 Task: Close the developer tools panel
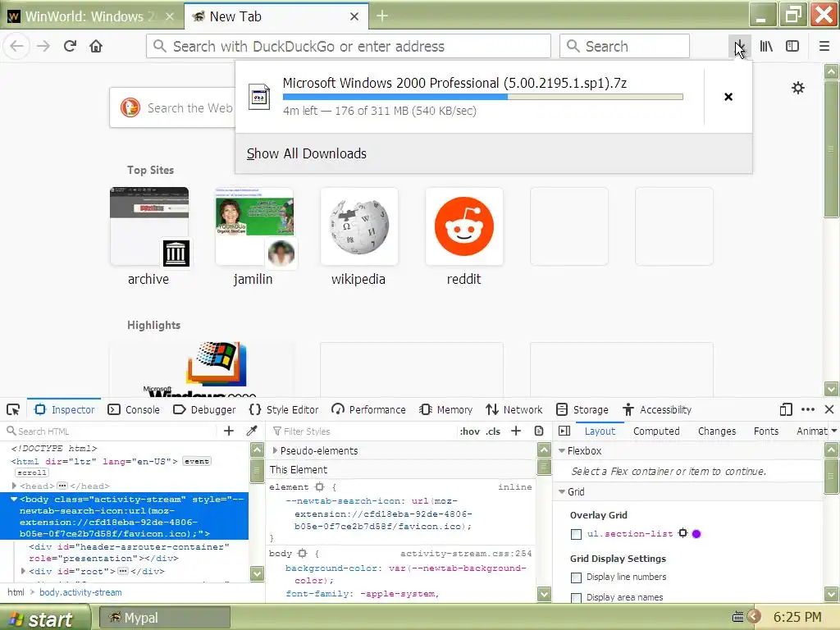(x=829, y=410)
